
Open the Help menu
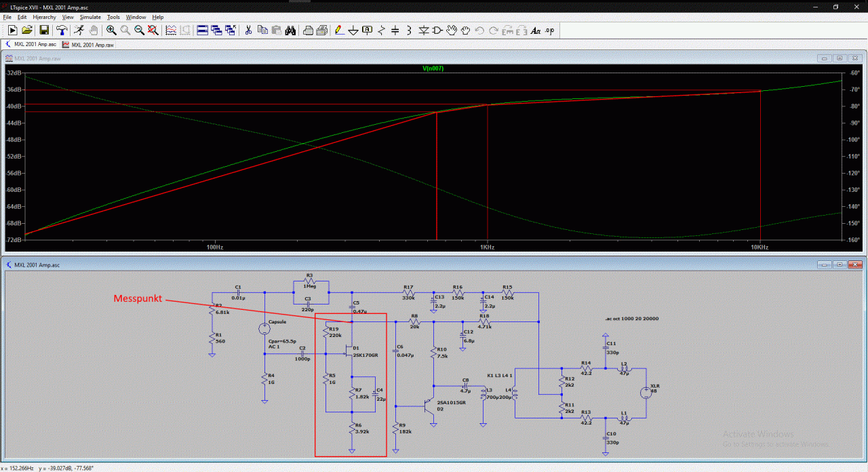tap(157, 17)
